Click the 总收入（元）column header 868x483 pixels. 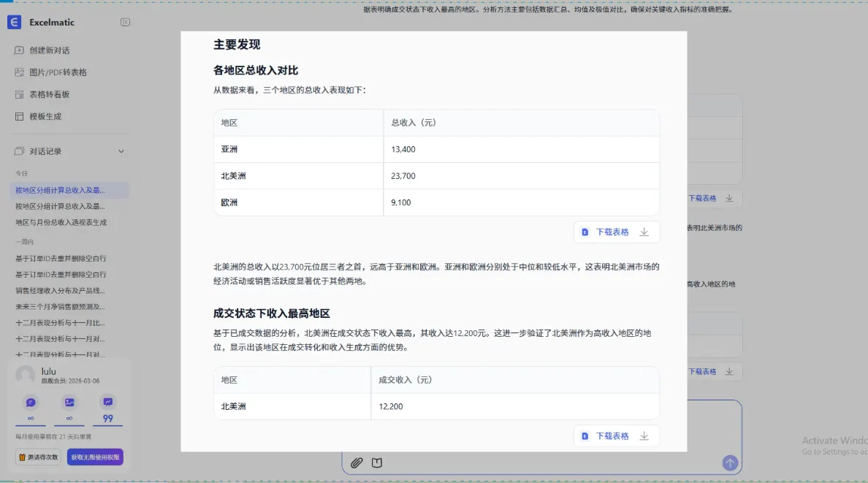pyautogui.click(x=521, y=123)
